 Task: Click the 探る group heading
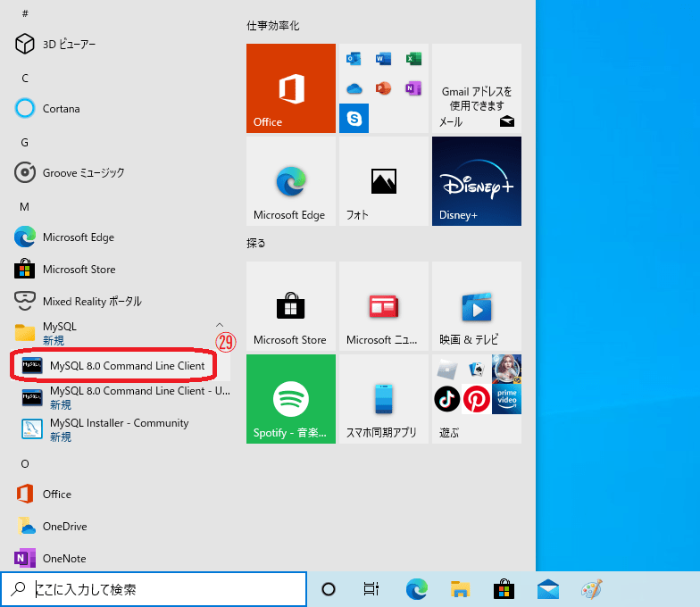click(x=255, y=243)
